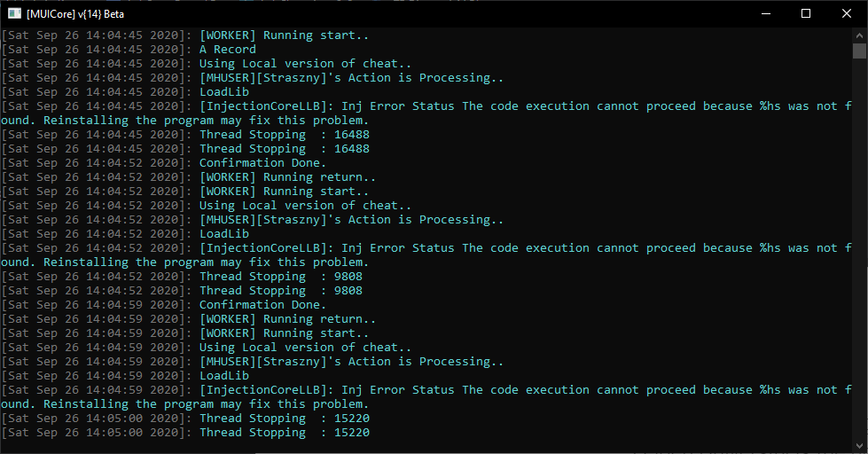
Task: Click the 'Thread Stopping : 9808' first line
Action: tap(182, 277)
